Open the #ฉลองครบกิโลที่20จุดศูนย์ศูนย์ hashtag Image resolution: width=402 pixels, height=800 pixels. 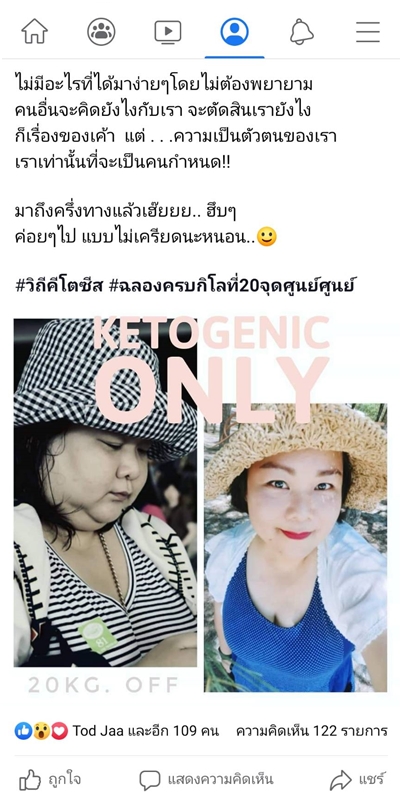[x=231, y=286]
